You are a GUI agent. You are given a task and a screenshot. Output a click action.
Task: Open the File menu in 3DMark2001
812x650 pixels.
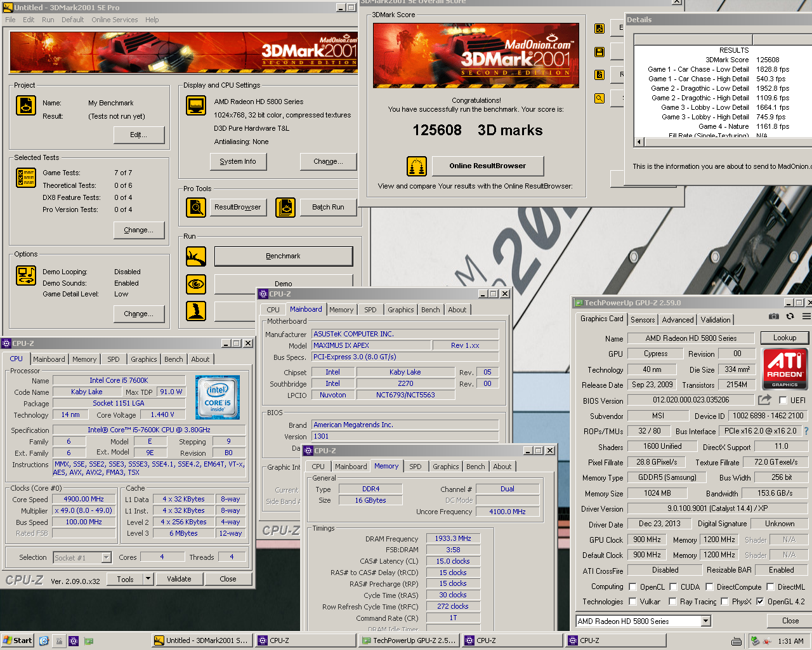click(x=10, y=20)
